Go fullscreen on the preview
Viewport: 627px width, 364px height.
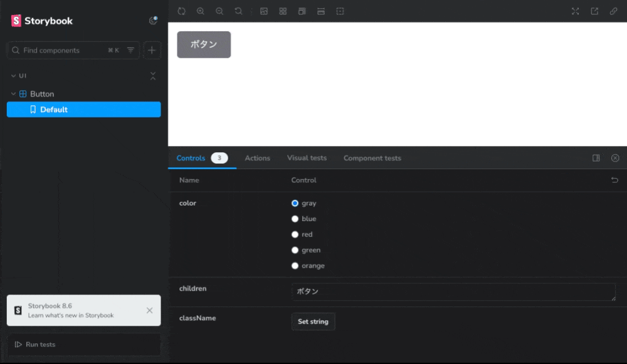(576, 11)
